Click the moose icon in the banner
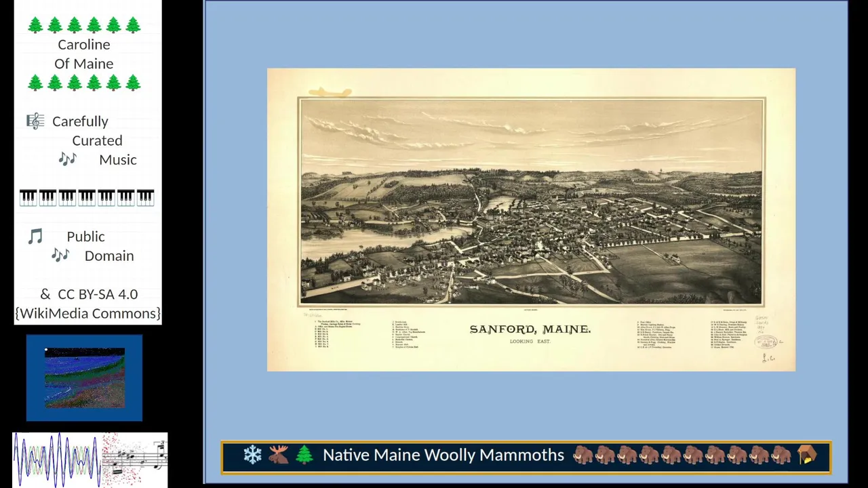Image resolution: width=868 pixels, height=488 pixels. (x=278, y=455)
